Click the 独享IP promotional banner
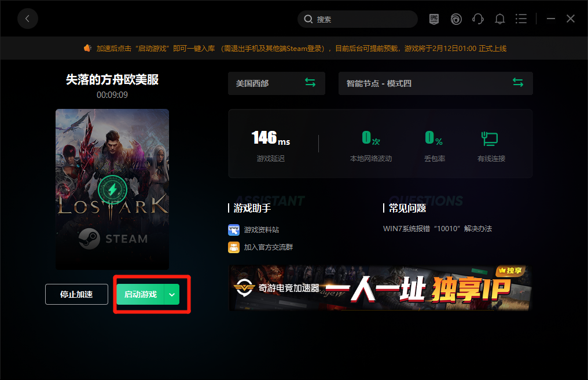 pyautogui.click(x=380, y=288)
